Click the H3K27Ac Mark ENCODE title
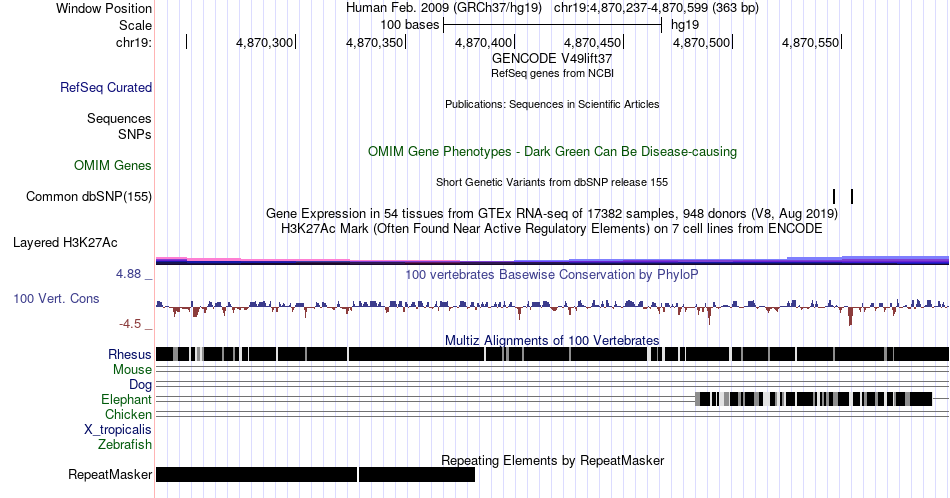This screenshot has height=498, width=950. (552, 228)
